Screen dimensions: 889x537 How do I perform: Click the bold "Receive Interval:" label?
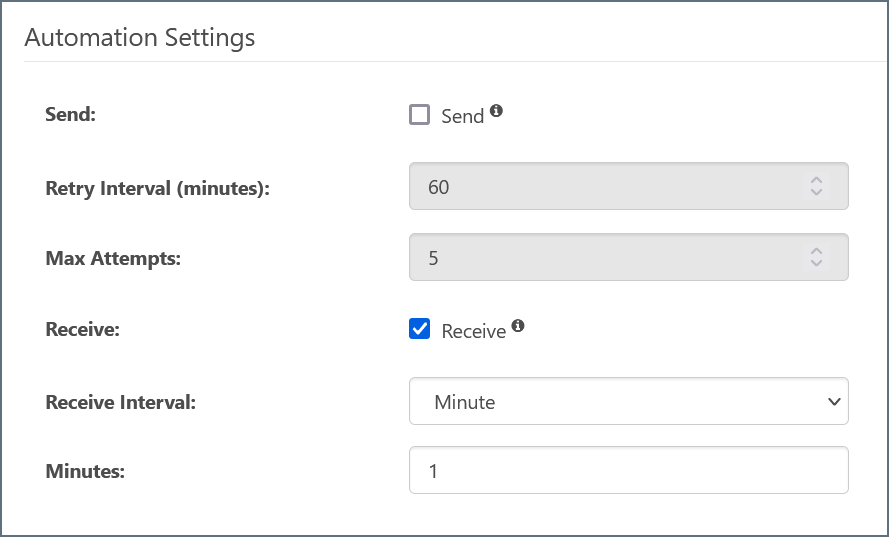click(120, 403)
